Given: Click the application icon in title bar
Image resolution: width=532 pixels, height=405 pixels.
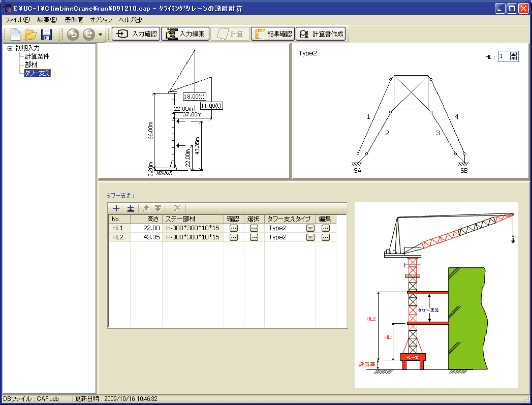Looking at the screenshot, I should (7, 8).
